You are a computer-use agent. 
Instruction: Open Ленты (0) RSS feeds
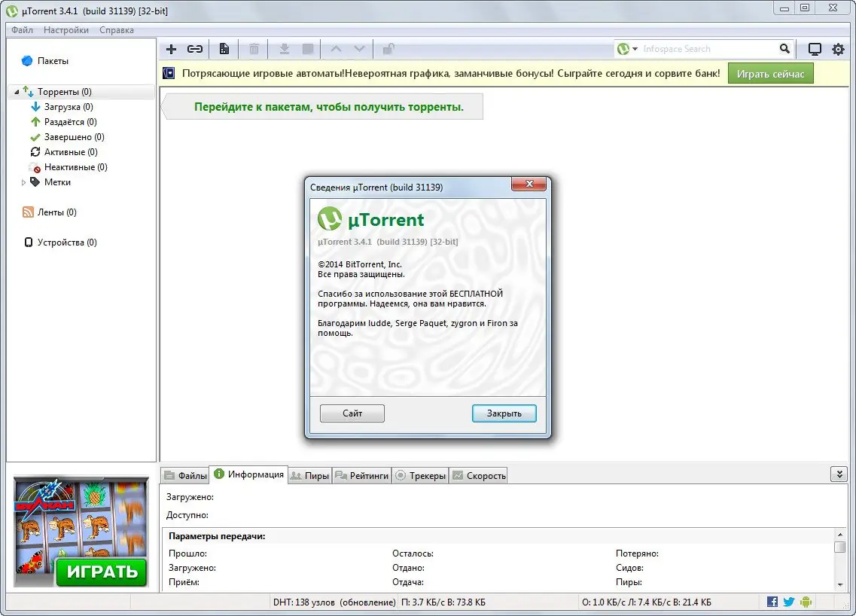(56, 212)
